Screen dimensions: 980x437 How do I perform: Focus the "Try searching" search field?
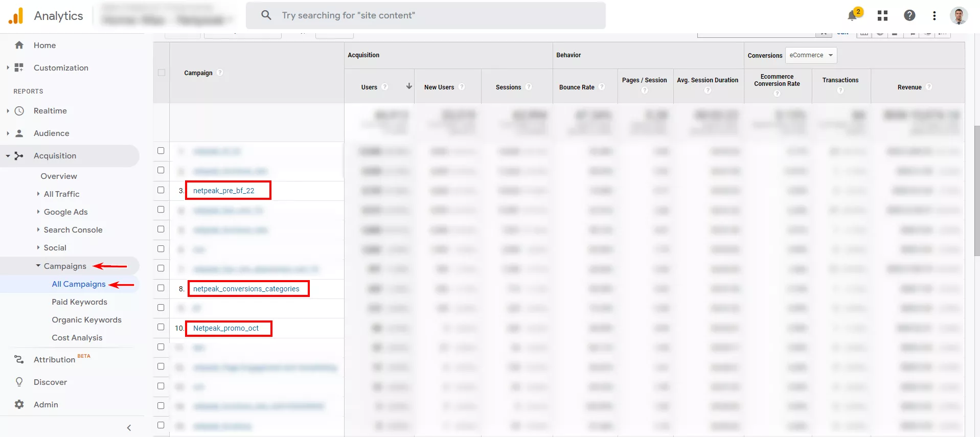click(x=425, y=15)
